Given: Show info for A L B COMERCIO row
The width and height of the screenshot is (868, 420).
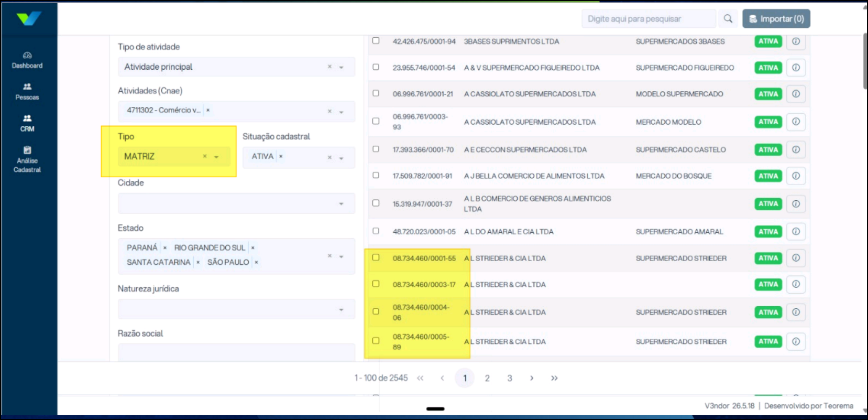Looking at the screenshot, I should click(796, 203).
